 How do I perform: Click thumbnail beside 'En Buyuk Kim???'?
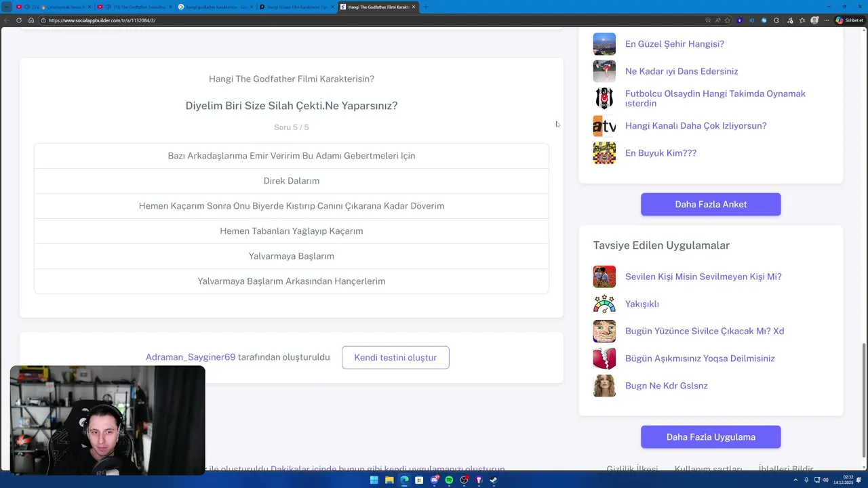coord(604,153)
